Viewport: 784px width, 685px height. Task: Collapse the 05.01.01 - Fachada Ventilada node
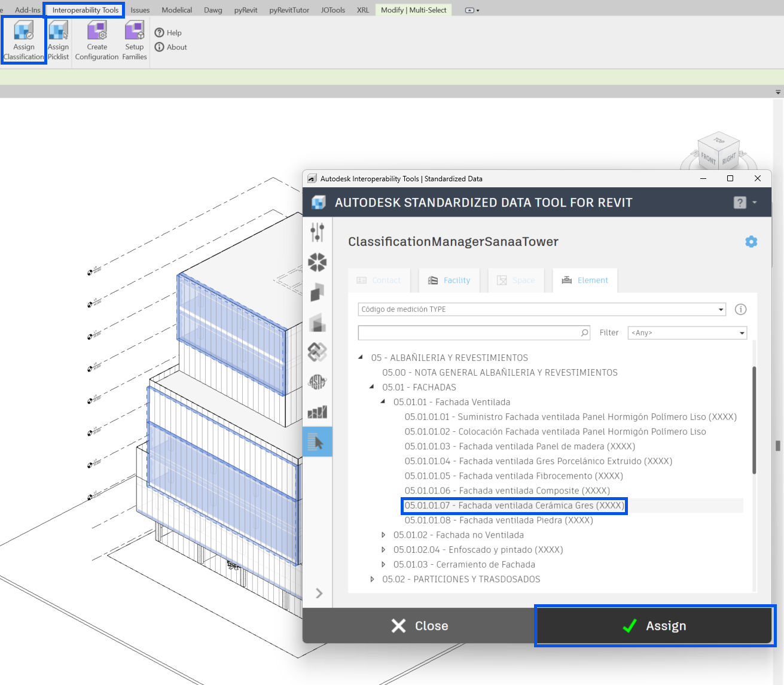383,401
